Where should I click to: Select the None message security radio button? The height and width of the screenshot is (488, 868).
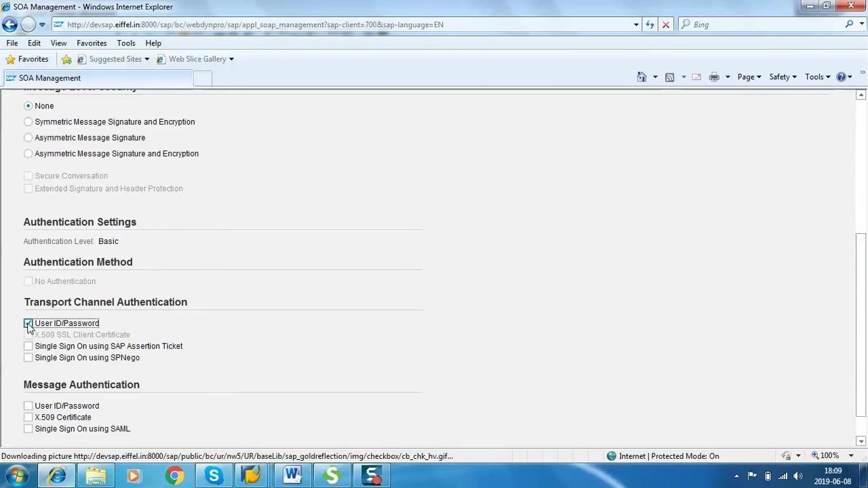pyautogui.click(x=28, y=106)
